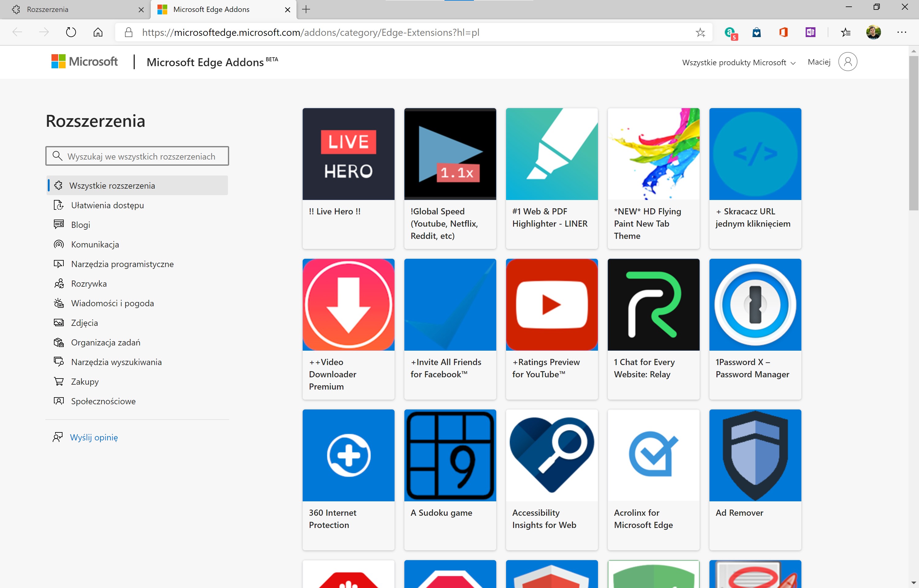Viewport: 919px width, 588px height.
Task: Open the Favorites list icon
Action: (x=846, y=32)
